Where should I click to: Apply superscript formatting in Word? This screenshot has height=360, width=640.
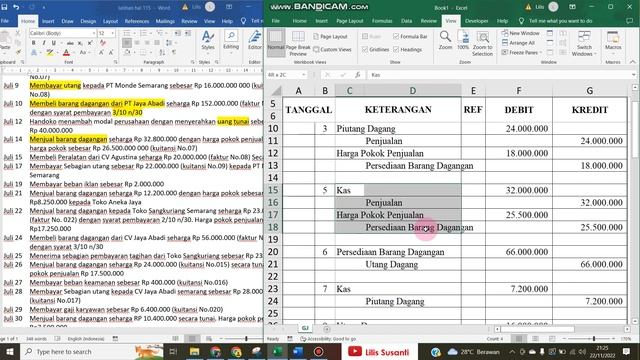[90, 43]
